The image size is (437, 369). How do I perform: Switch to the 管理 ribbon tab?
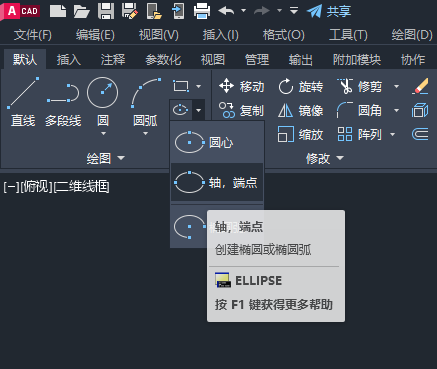(x=257, y=60)
